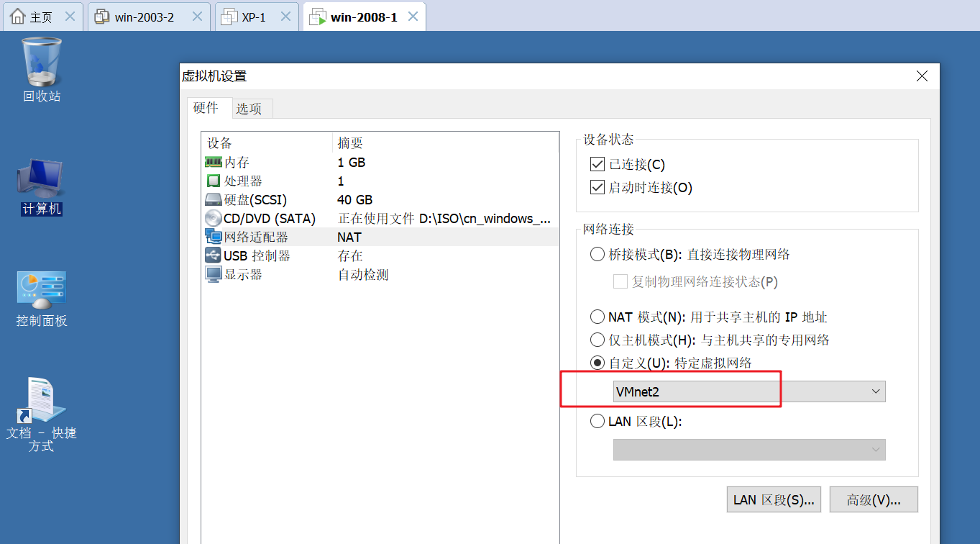Click the 内存 memory chip icon
Viewport: 980px width, 544px height.
(214, 163)
